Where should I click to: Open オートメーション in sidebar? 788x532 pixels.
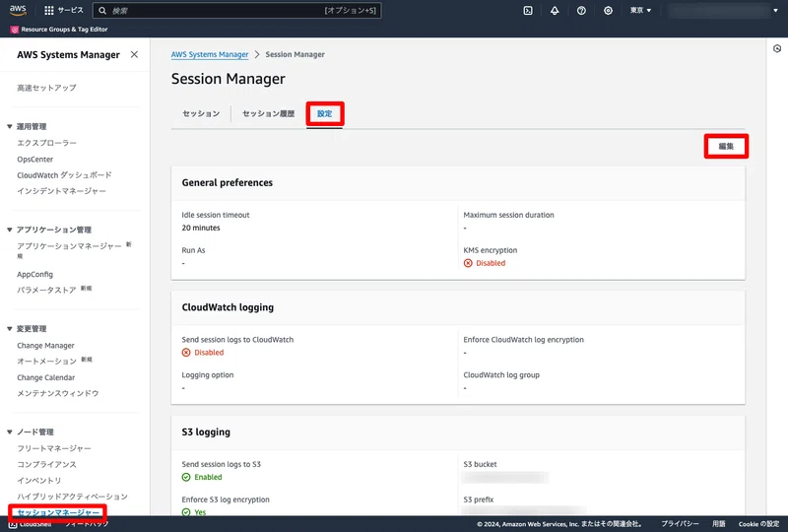(x=46, y=362)
